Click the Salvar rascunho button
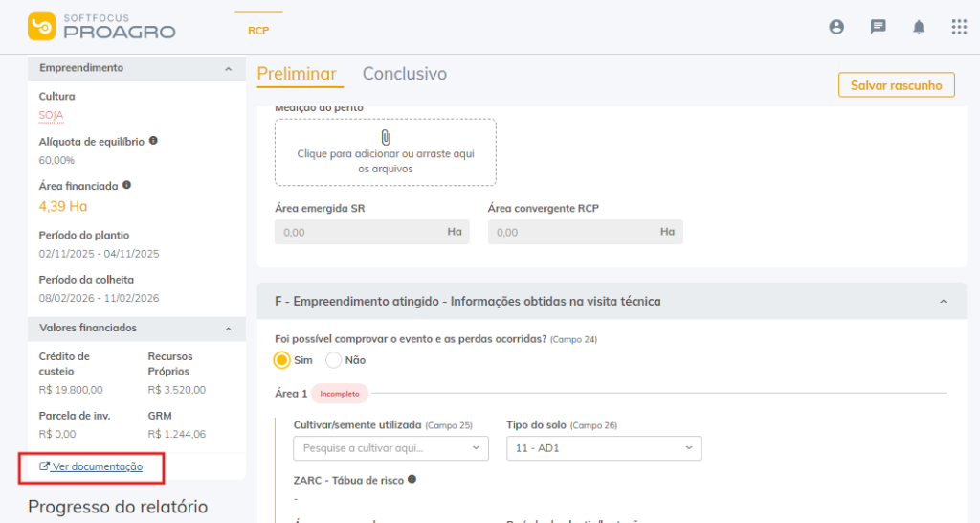 896,85
